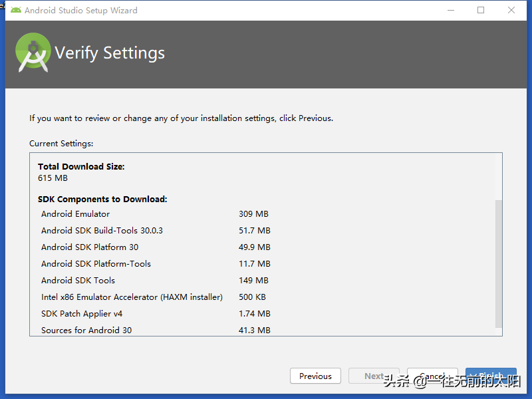Click the Android Studio title bar icon

(16, 10)
